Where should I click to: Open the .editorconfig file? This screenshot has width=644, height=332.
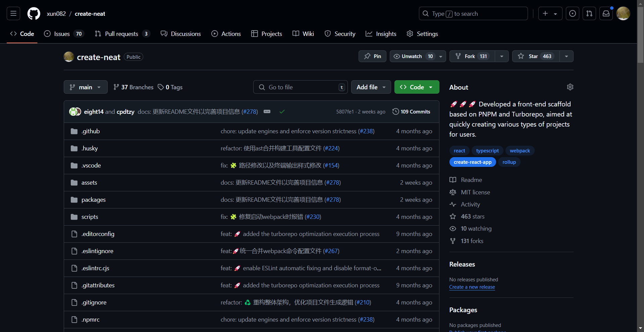tap(98, 234)
